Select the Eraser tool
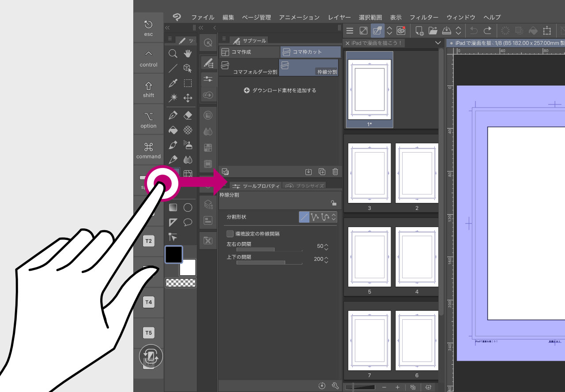565x392 pixels. pos(188,116)
